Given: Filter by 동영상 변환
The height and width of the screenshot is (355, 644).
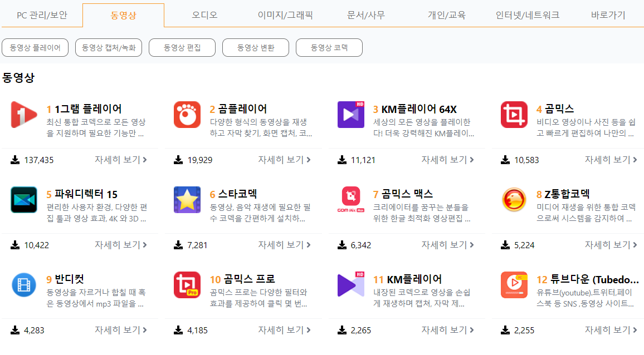Looking at the screenshot, I should click(x=256, y=48).
